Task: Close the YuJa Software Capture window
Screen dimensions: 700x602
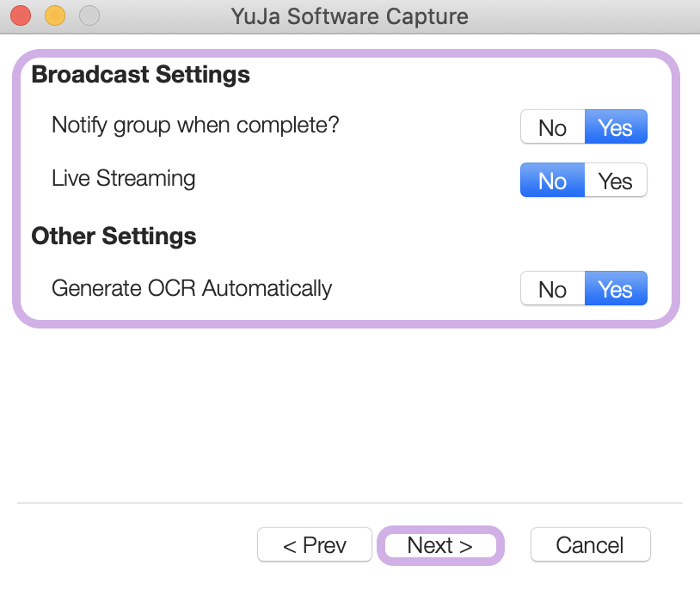Action: (x=21, y=15)
